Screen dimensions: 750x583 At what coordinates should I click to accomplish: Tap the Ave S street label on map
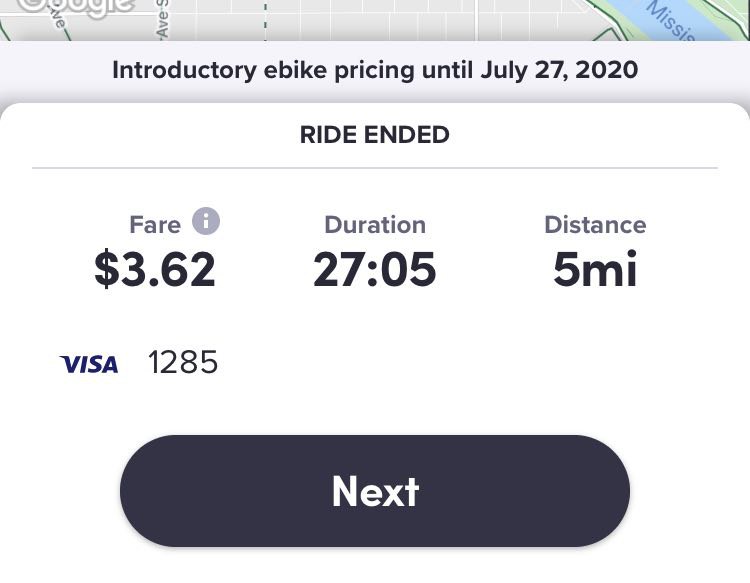(x=162, y=19)
